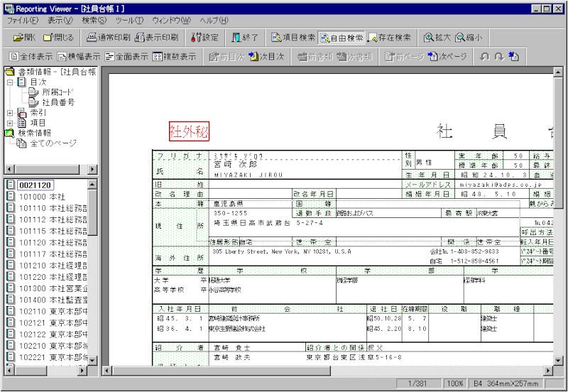Go to 次目次 (next contents entry)
Viewport: 568px width, 392px height.
[267, 57]
